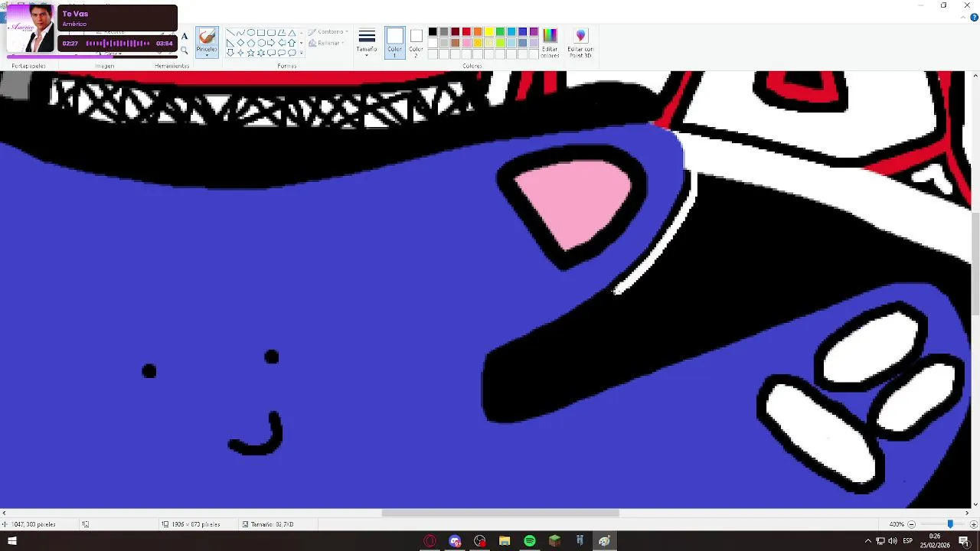Select the Pinceles brush tool
This screenshot has width=980, height=551.
coord(207,37)
